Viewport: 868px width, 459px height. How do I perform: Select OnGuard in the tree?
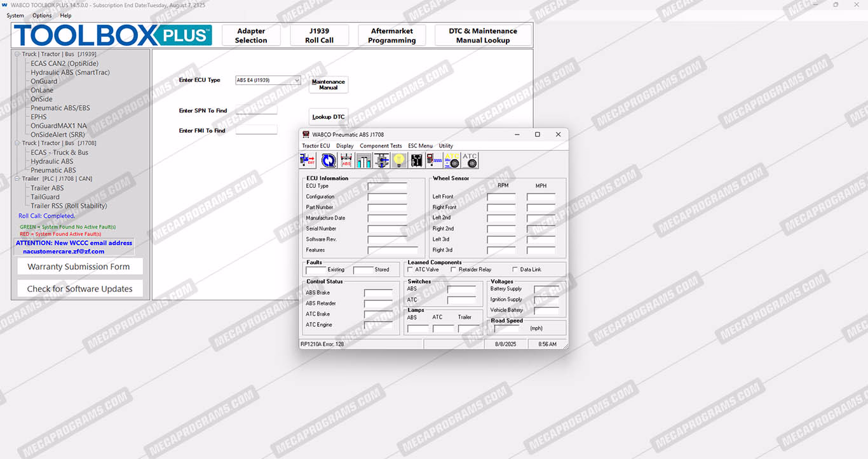[44, 81]
